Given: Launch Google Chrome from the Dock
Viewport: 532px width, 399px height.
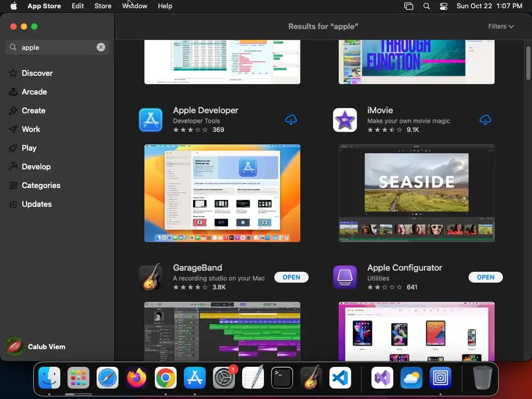Looking at the screenshot, I should (166, 378).
